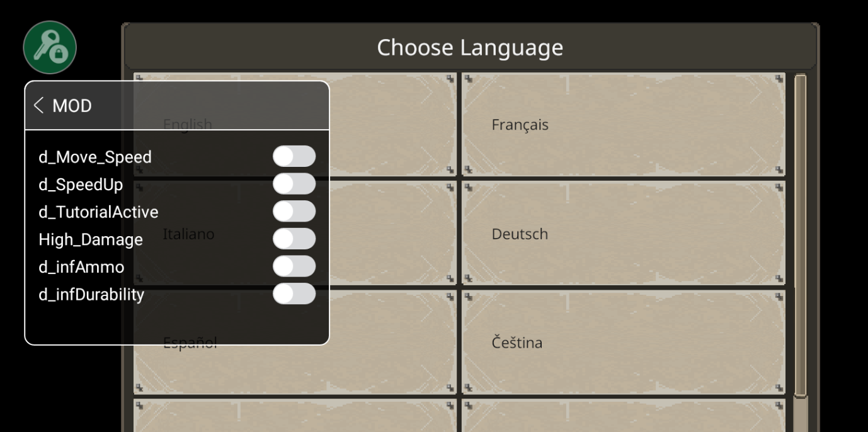Image resolution: width=868 pixels, height=432 pixels.
Task: Click the green key-lock mod menu icon
Action: pyautogui.click(x=50, y=47)
